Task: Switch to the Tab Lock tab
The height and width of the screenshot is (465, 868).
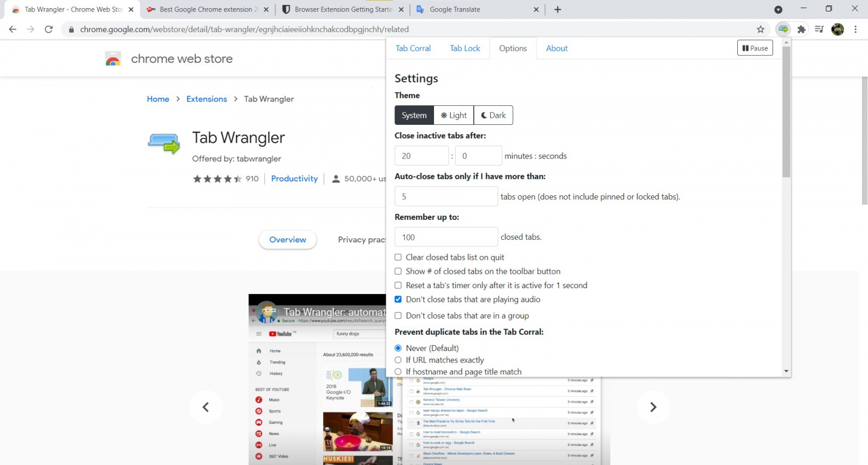Action: (x=465, y=48)
